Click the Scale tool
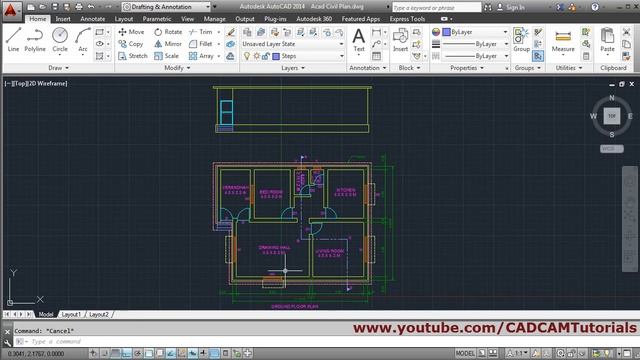The image size is (640, 360). tap(167, 56)
